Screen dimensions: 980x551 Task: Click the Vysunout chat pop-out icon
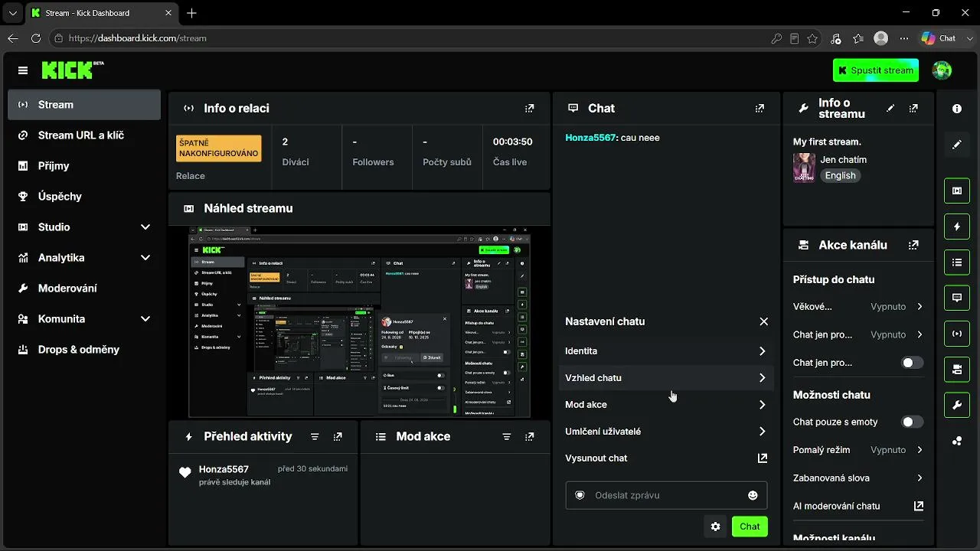point(763,458)
